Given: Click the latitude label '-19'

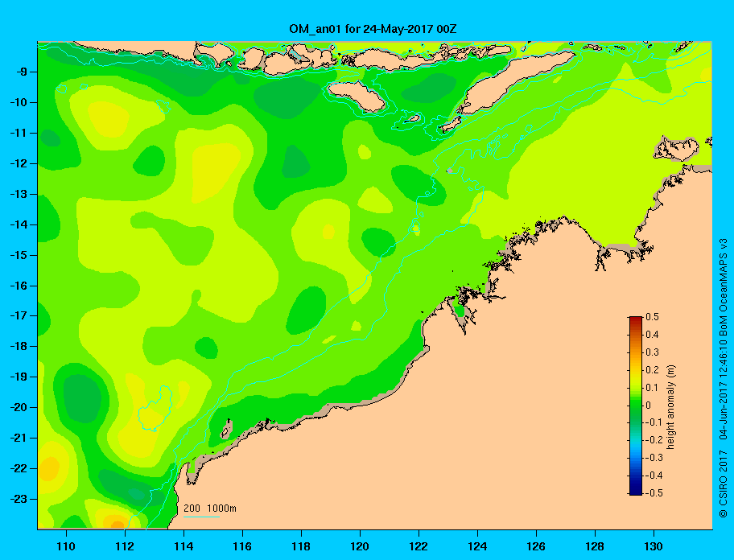Looking at the screenshot, I should click(x=19, y=377).
